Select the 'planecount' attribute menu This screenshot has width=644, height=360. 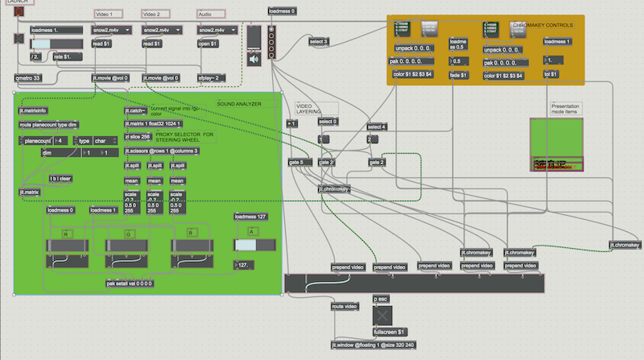pos(40,140)
